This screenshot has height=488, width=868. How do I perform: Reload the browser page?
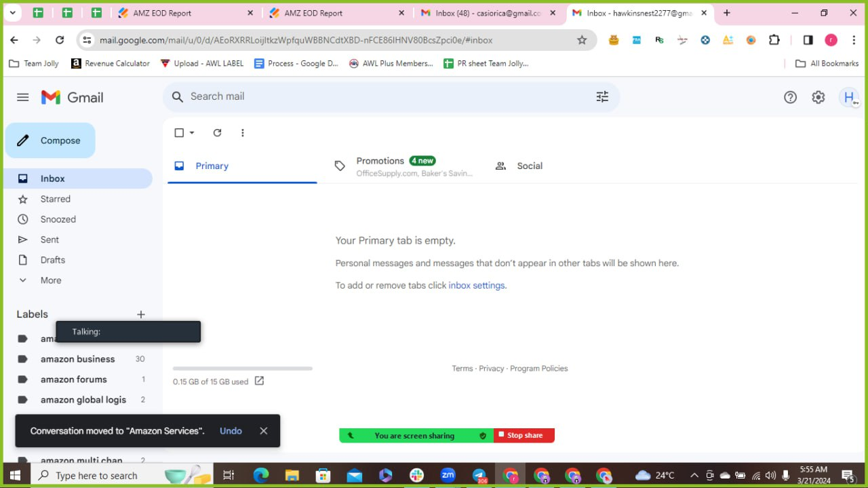point(60,40)
